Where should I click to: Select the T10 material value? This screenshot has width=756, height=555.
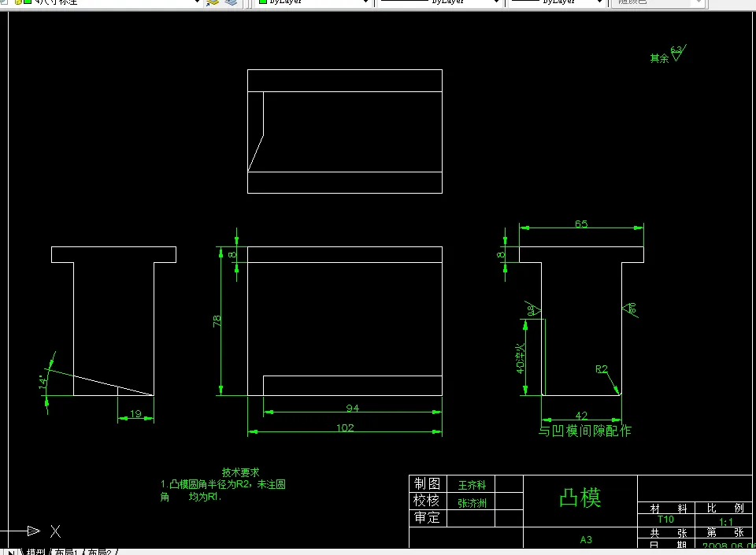point(665,520)
